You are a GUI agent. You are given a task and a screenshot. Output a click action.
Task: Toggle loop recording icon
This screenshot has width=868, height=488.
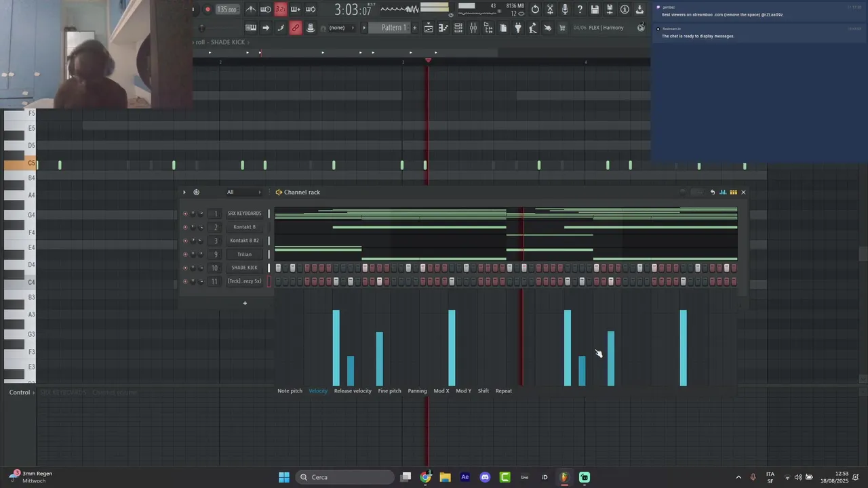click(311, 9)
